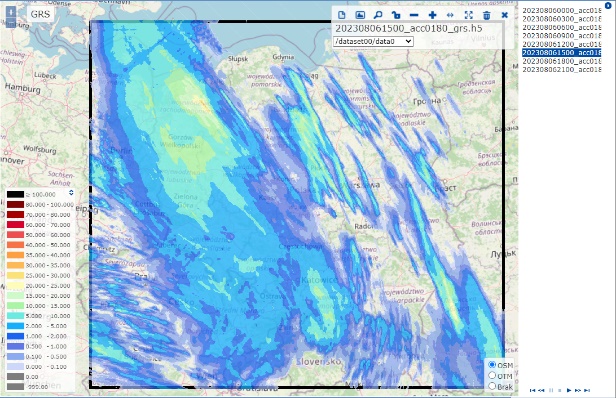The height and width of the screenshot is (398, 616).
Task: Open the /dataset00/data0 dropdown
Action: coord(373,41)
